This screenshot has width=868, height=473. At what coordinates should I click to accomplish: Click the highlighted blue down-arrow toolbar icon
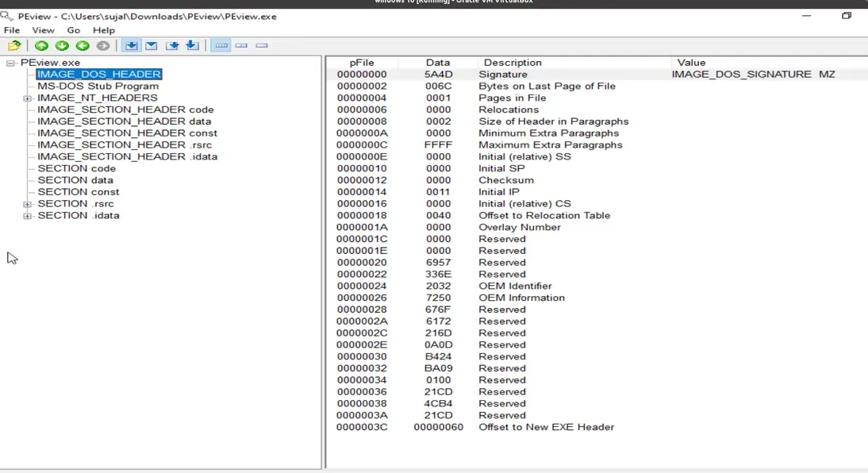[x=132, y=45]
